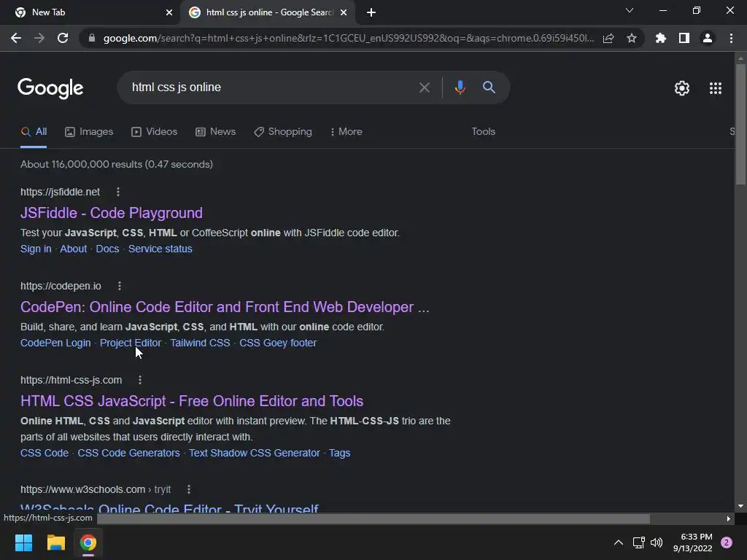Open JSFiddle Sign in sitelink
Image resolution: width=747 pixels, height=560 pixels.
(x=36, y=249)
